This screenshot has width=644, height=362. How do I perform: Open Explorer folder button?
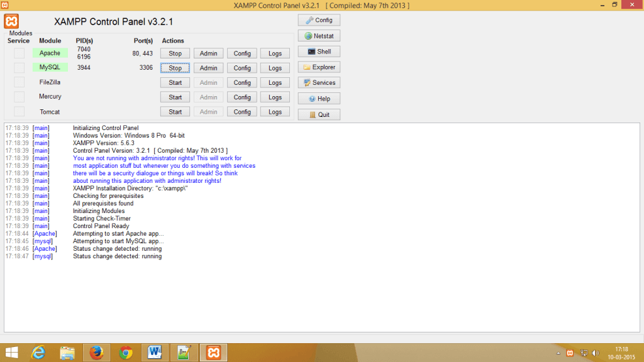pyautogui.click(x=319, y=67)
